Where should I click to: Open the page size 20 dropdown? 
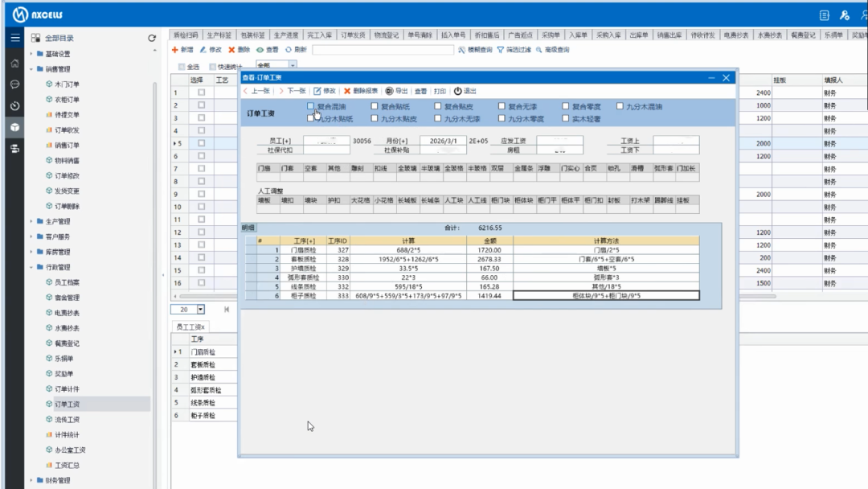(x=200, y=310)
